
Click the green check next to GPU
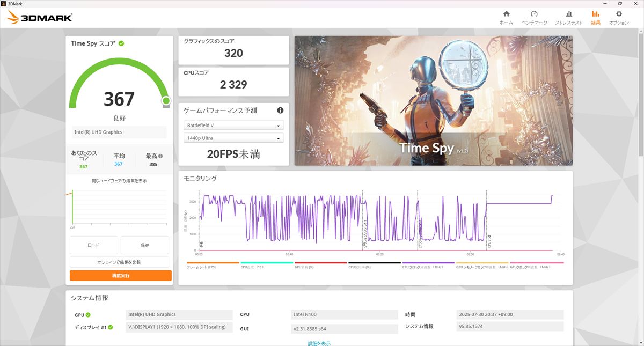tap(88, 315)
